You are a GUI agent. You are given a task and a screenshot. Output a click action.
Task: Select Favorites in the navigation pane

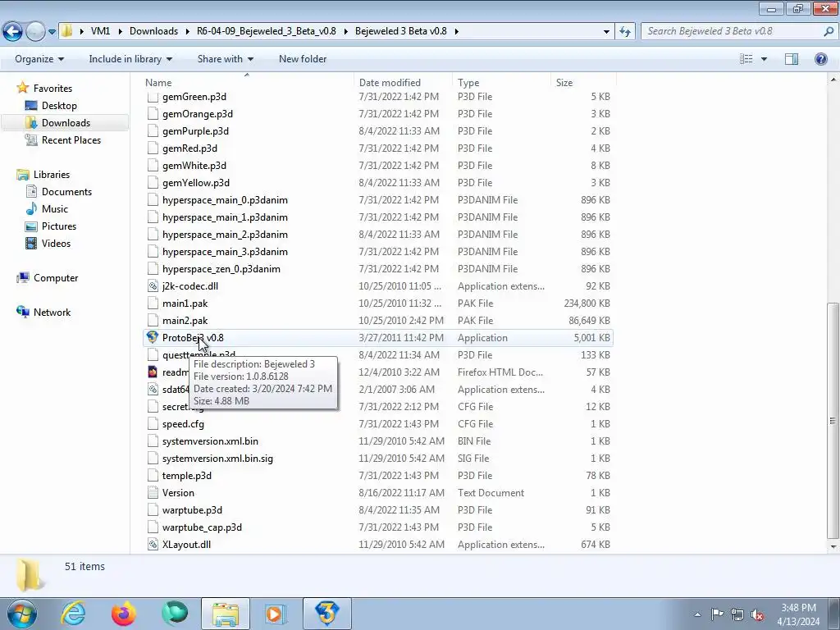click(x=52, y=89)
